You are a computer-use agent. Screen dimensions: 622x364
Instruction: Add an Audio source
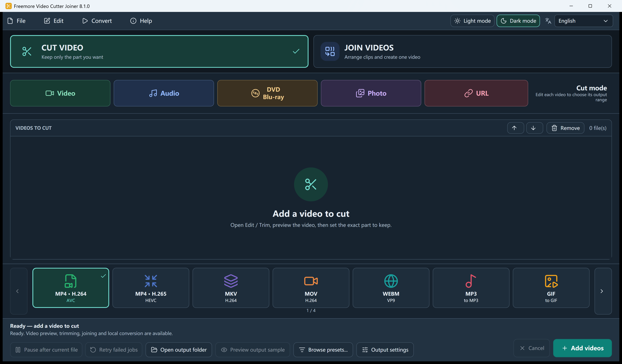[x=164, y=93]
